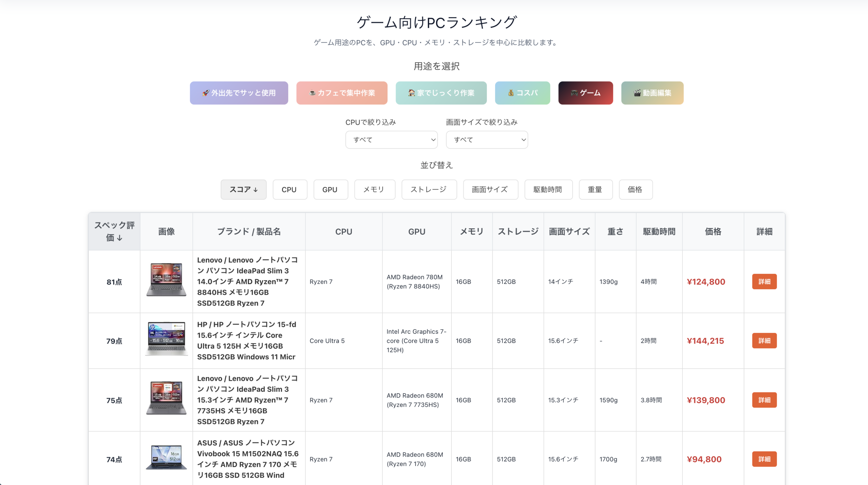Select the ゲーム usage button
868x485 pixels.
[586, 93]
